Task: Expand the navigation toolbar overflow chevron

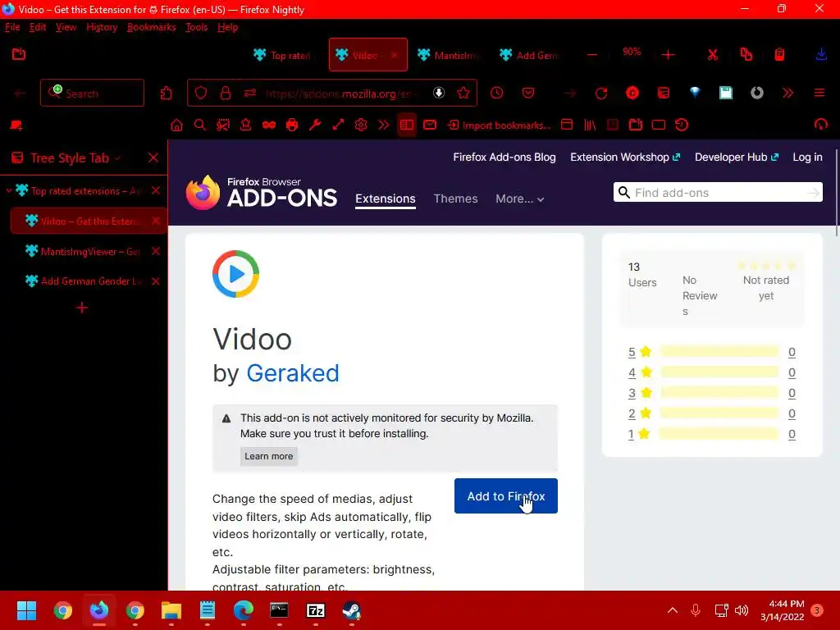Action: point(788,94)
